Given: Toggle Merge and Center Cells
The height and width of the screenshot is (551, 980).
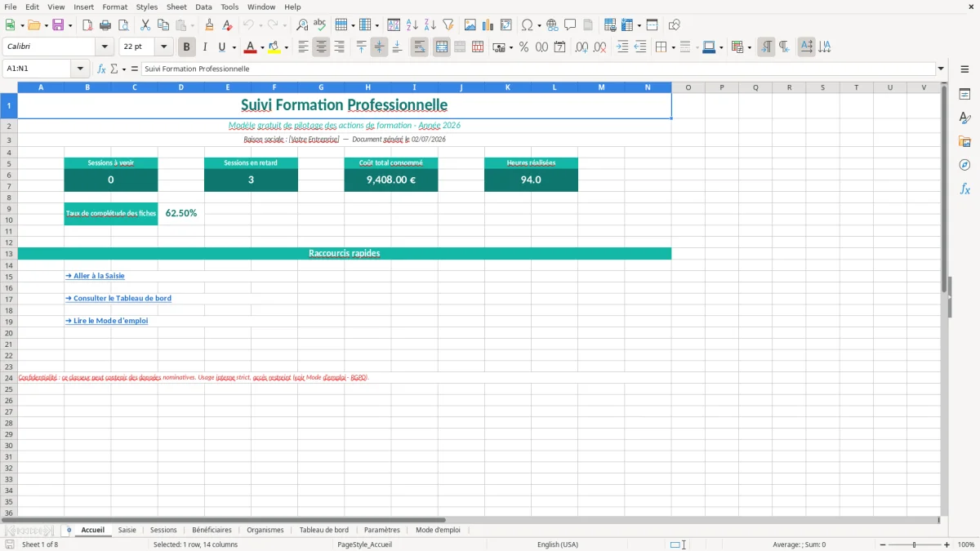Looking at the screenshot, I should click(x=442, y=47).
